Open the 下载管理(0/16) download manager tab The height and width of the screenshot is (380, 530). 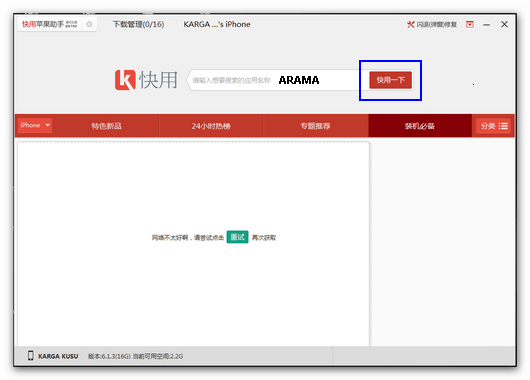coord(138,24)
